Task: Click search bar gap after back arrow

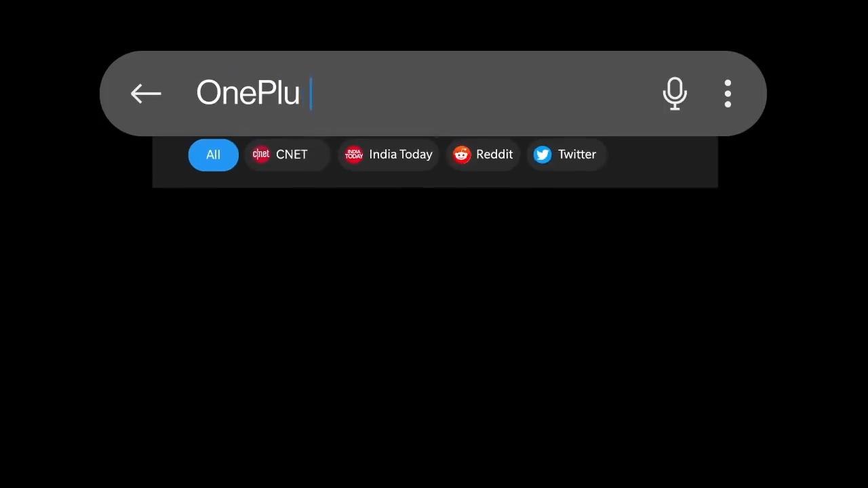Action: click(179, 94)
